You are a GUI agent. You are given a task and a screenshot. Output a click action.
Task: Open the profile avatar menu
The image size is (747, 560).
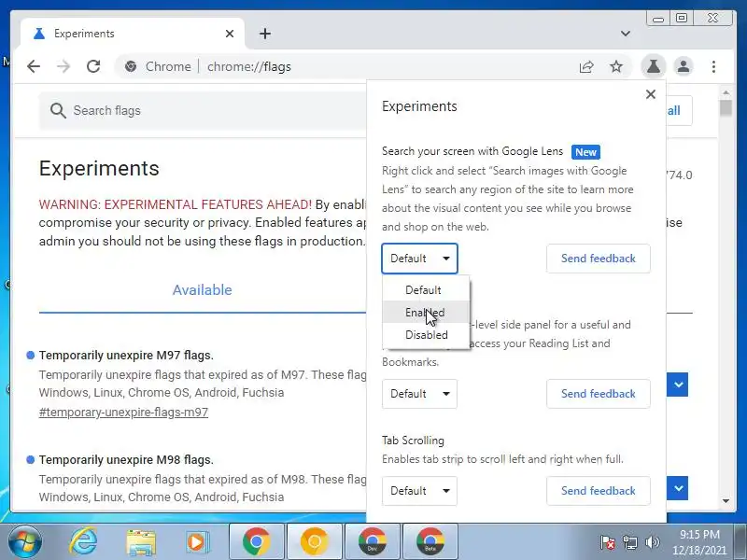click(684, 66)
